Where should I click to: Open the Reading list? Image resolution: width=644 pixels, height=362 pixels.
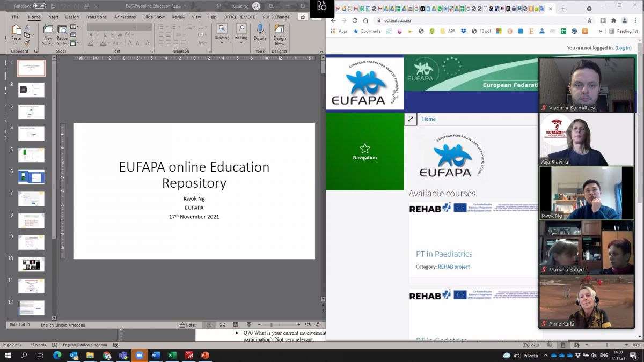point(624,31)
